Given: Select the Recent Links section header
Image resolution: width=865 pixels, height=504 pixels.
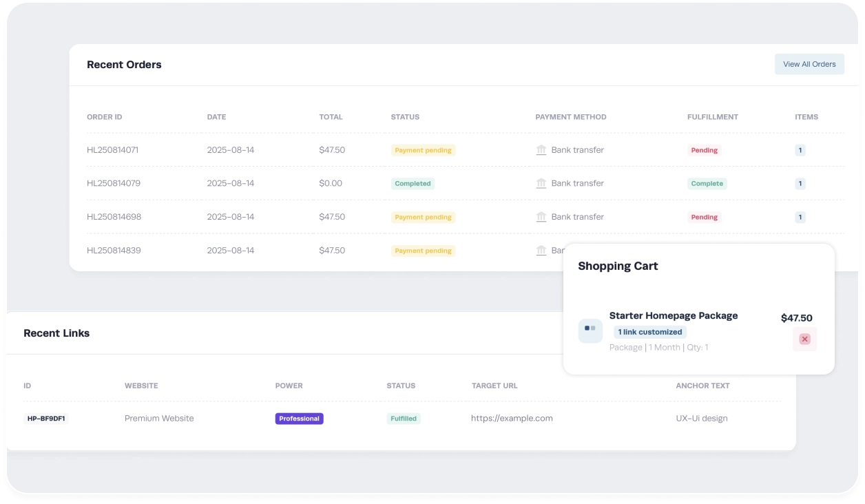Looking at the screenshot, I should coord(56,333).
